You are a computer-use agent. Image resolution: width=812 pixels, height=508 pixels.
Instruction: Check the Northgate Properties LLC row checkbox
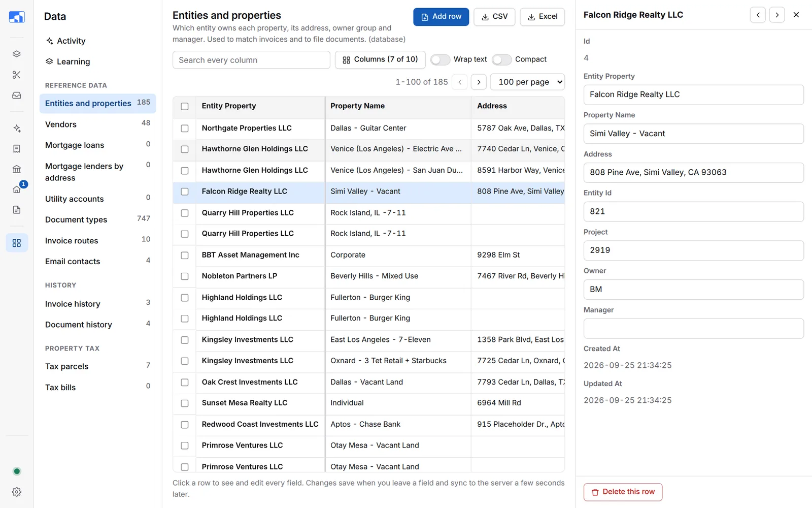coord(185,129)
